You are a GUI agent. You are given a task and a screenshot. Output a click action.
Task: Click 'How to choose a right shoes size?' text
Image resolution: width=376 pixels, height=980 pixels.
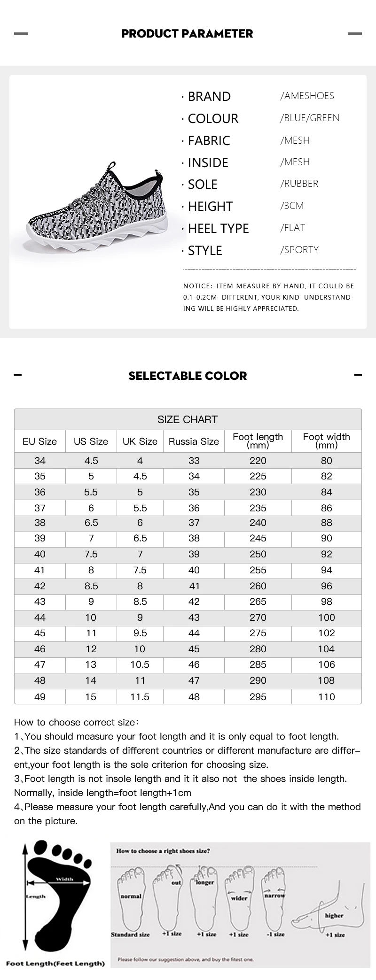[x=163, y=850]
